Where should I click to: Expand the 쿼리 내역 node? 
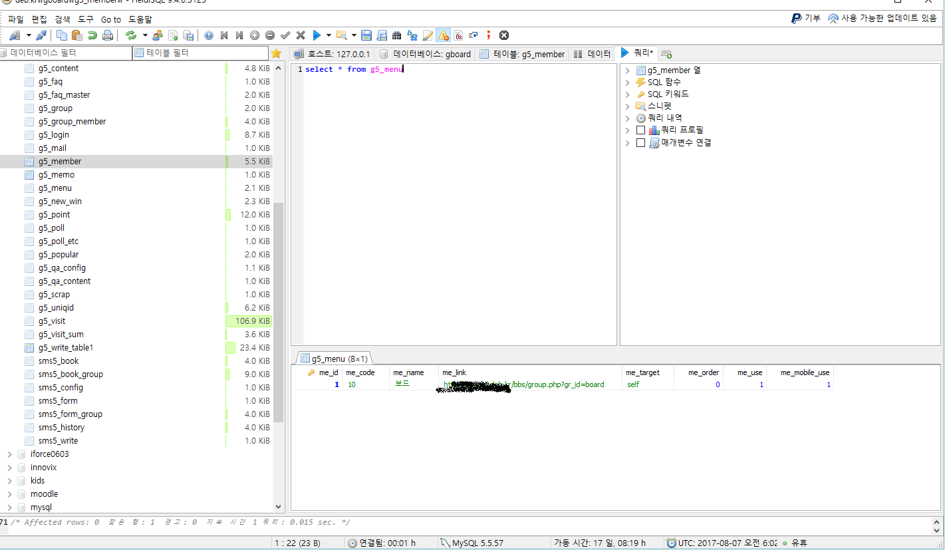coord(627,118)
